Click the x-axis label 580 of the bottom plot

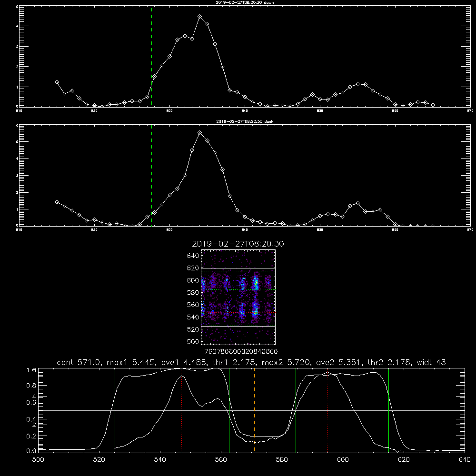pyautogui.click(x=282, y=460)
